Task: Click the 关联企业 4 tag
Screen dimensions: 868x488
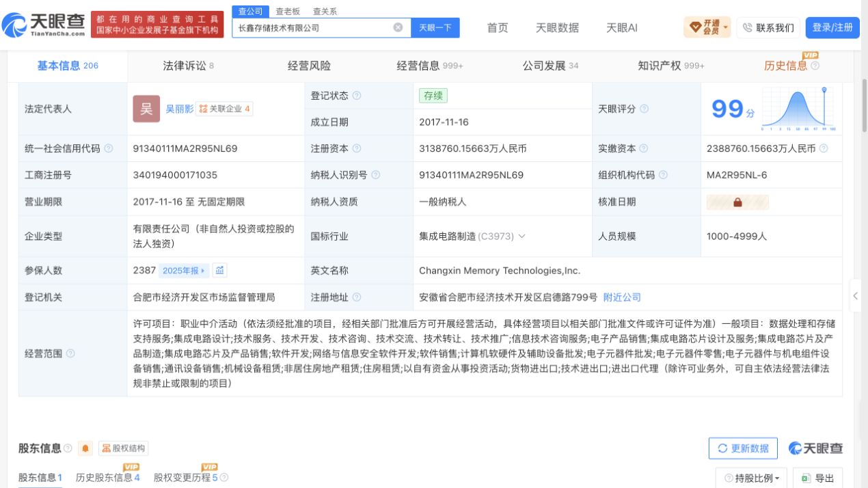Action: [x=224, y=109]
